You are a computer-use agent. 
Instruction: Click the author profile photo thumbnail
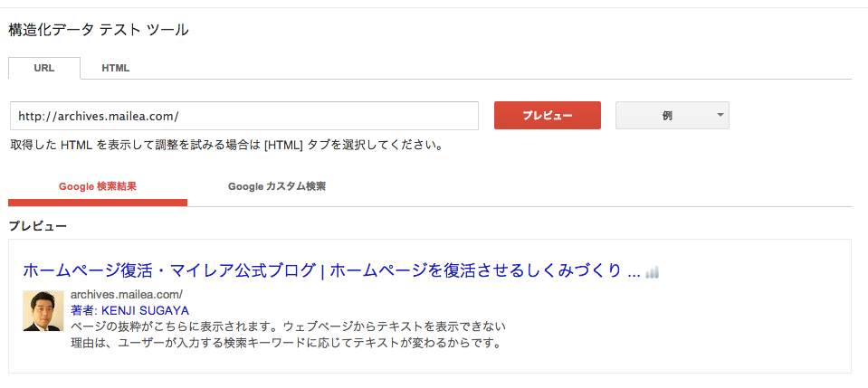coord(43,310)
